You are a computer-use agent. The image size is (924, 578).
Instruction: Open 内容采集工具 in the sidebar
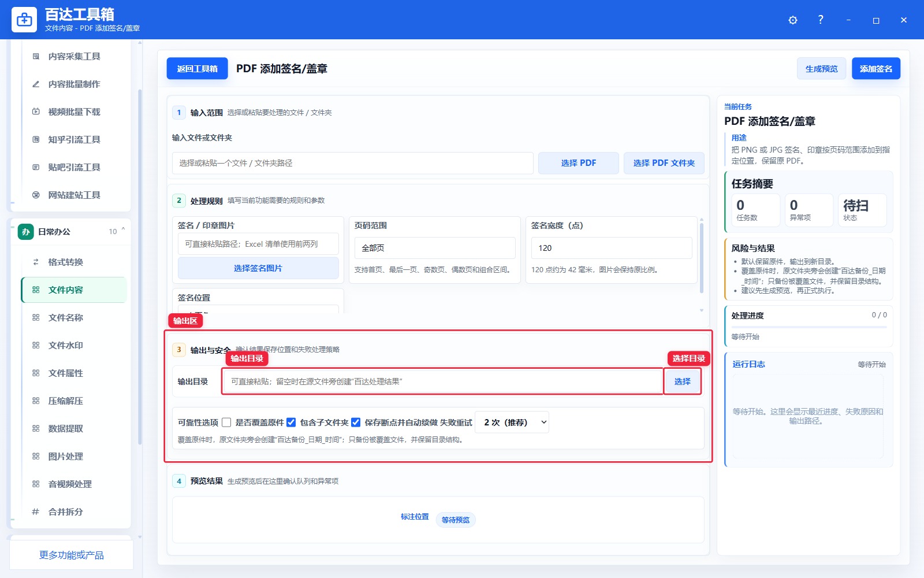(74, 56)
